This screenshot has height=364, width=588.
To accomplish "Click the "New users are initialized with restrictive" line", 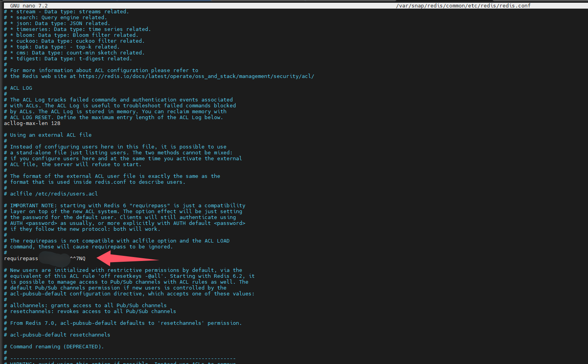I will pyautogui.click(x=123, y=270).
